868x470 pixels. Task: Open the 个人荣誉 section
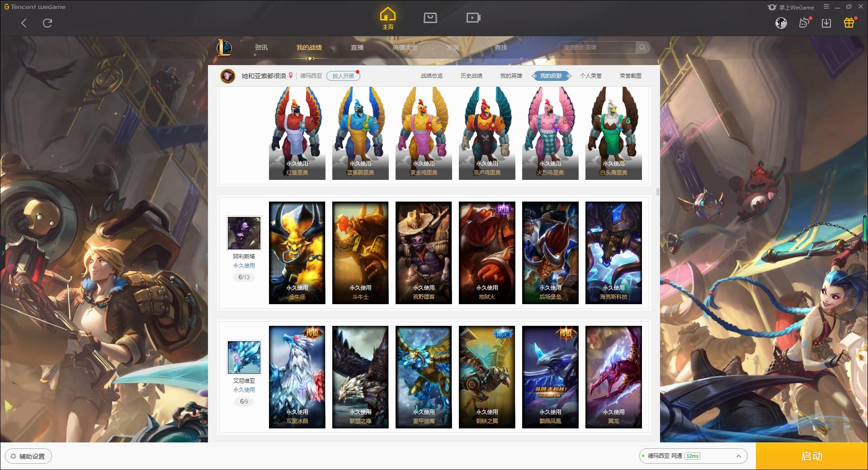click(591, 76)
